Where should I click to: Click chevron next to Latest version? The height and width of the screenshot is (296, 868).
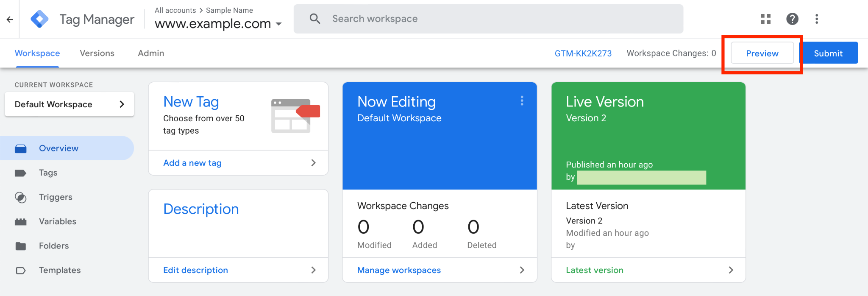click(x=731, y=270)
